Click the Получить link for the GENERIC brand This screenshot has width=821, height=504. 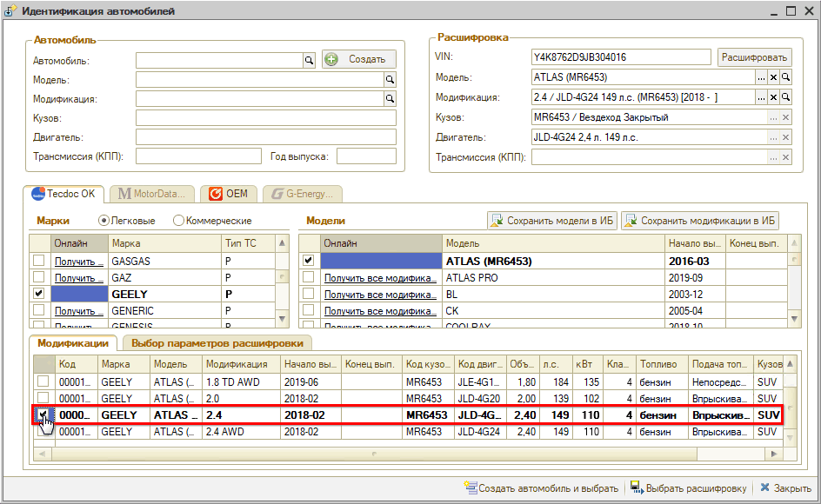click(79, 311)
